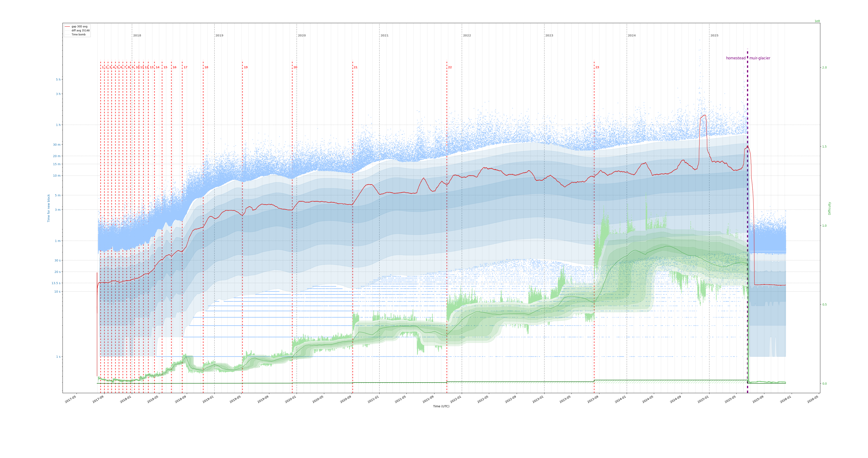Viewport: 868px width, 458px height.
Task: Click the '1e8' exponent label above right axis
Action: pos(817,21)
